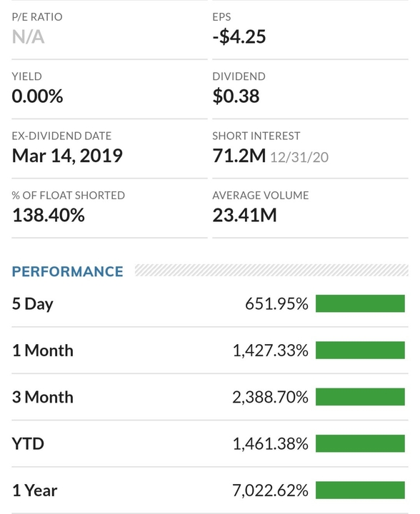Select the 1 Month green performance bar
Screen dimensions: 420x514
click(x=360, y=350)
